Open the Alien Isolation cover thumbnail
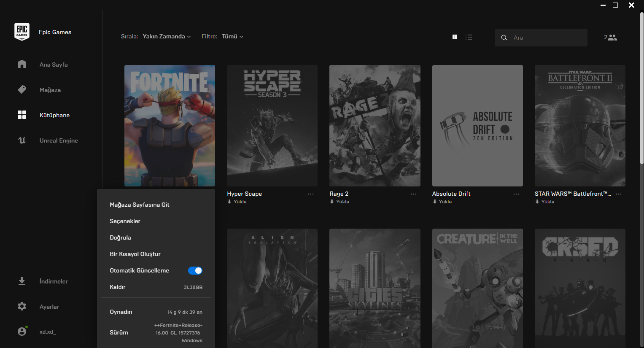 pos(272,288)
